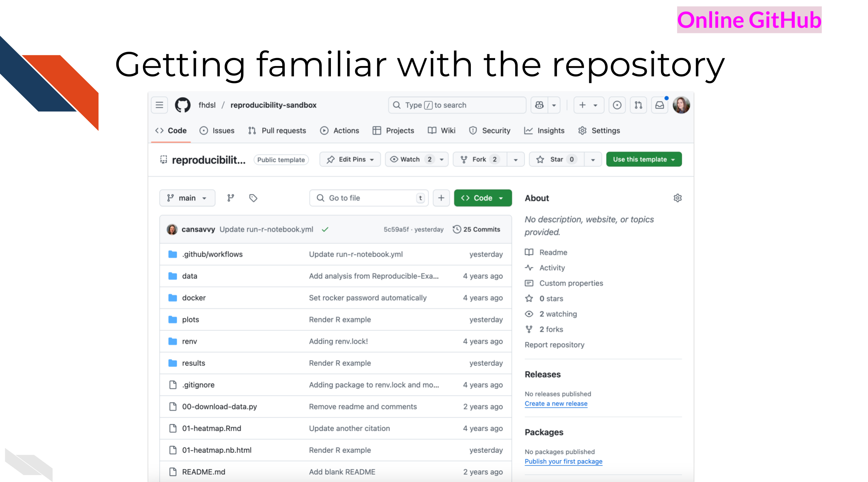Switch to the Insights tab

pos(544,131)
